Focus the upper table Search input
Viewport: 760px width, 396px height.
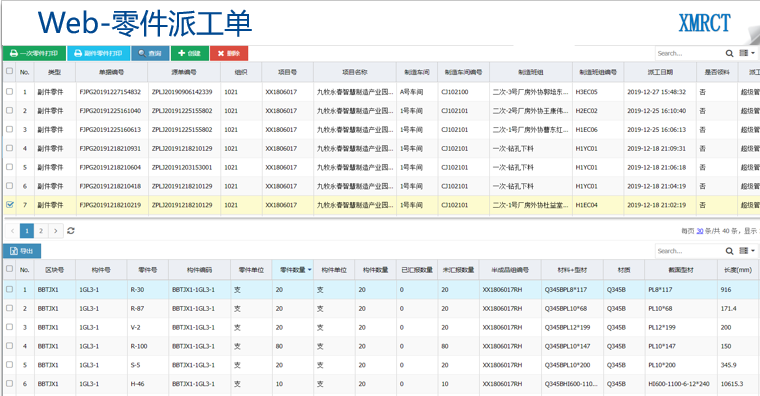tap(690, 53)
